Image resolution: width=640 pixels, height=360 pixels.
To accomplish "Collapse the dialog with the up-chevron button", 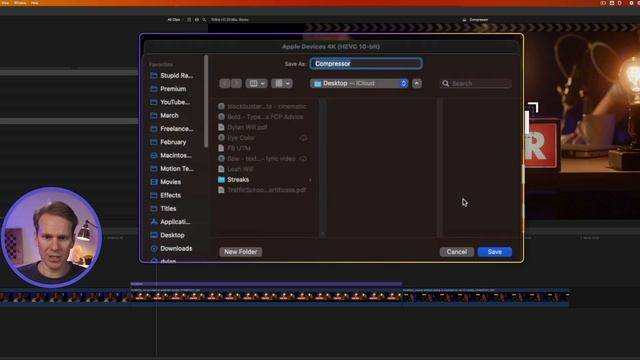I will 417,83.
